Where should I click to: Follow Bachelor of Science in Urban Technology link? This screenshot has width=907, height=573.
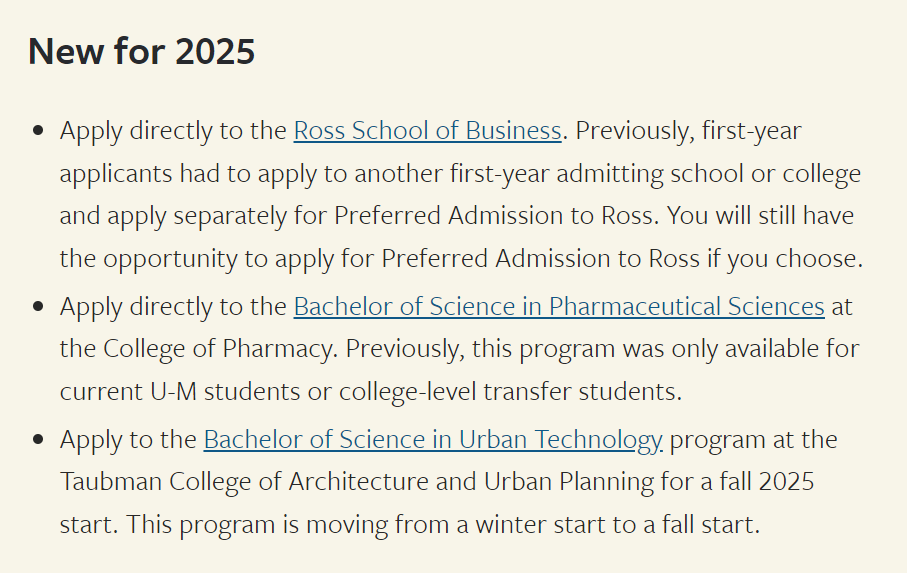click(x=433, y=439)
